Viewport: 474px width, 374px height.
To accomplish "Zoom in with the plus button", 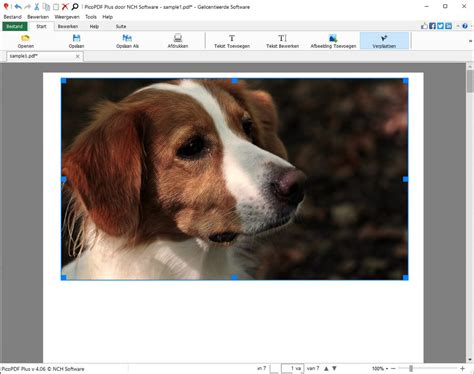I will click(462, 368).
